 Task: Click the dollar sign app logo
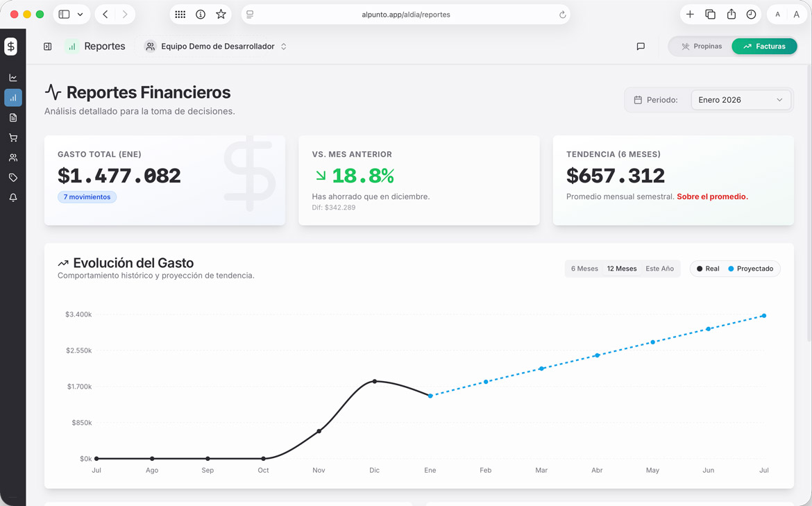(10, 46)
